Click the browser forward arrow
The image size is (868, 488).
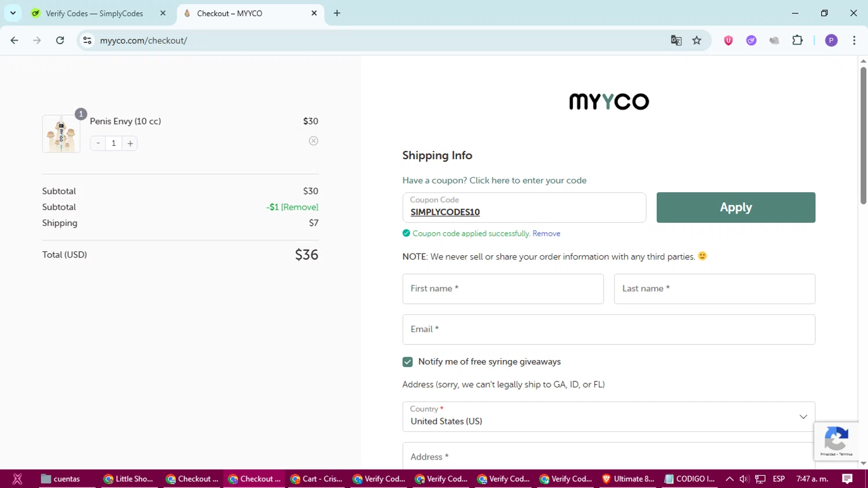(x=37, y=41)
